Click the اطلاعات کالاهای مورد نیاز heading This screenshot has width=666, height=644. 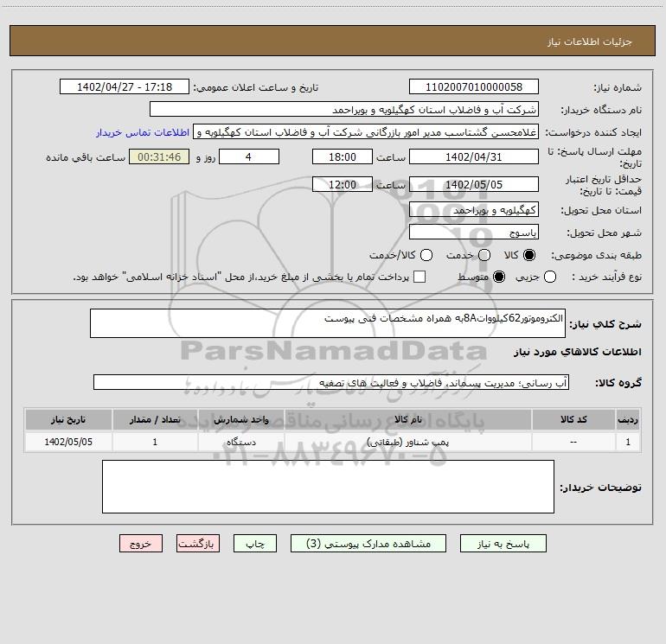[x=578, y=352]
